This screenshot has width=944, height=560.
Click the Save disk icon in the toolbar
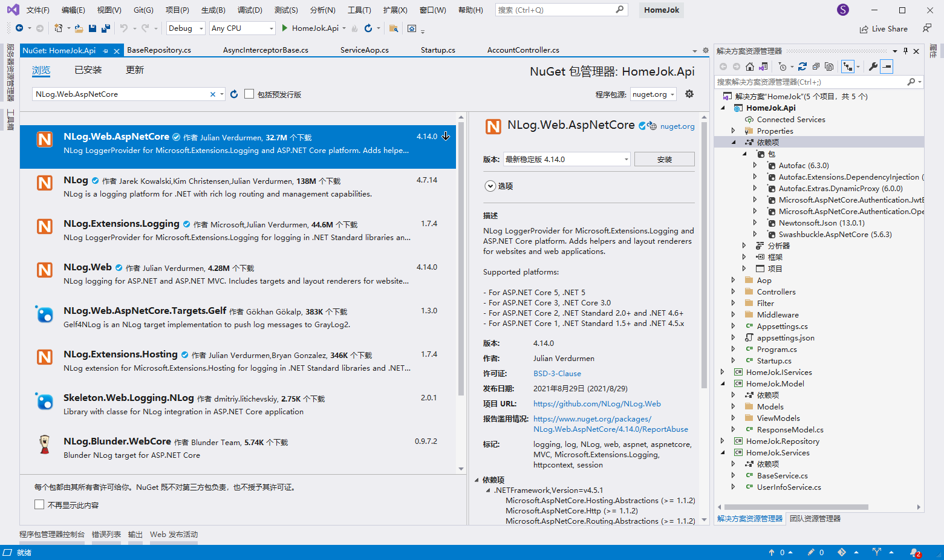click(x=93, y=28)
